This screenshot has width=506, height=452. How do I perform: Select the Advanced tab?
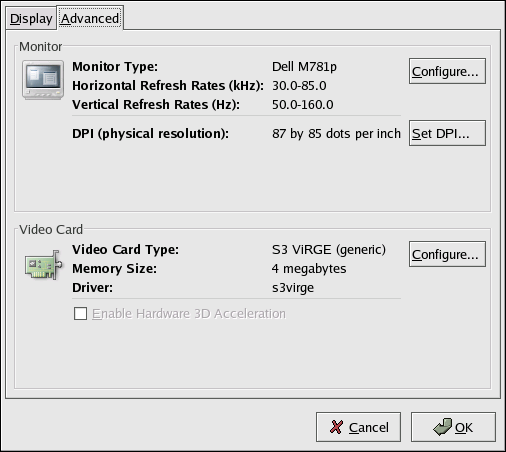(90, 18)
